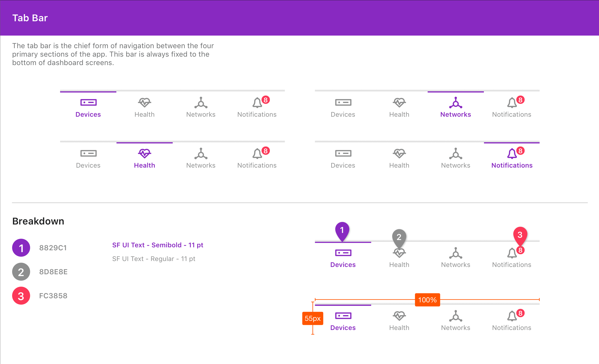Click the Tab Bar title in the purple header
599x364 pixels.
[x=30, y=18]
